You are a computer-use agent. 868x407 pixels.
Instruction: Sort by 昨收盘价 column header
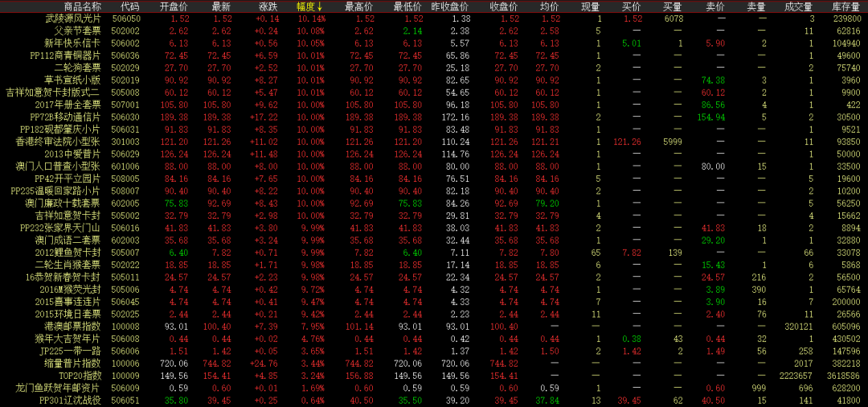tap(450, 6)
